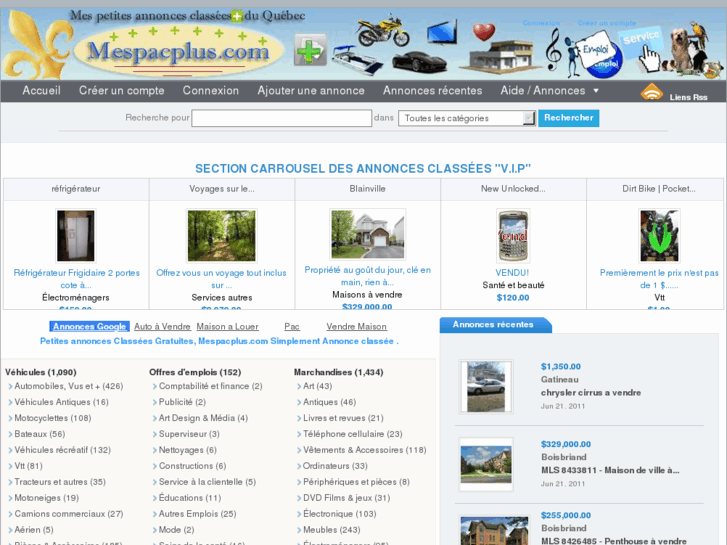Click the pets image in banner
The width and height of the screenshot is (727, 545).
click(x=694, y=49)
